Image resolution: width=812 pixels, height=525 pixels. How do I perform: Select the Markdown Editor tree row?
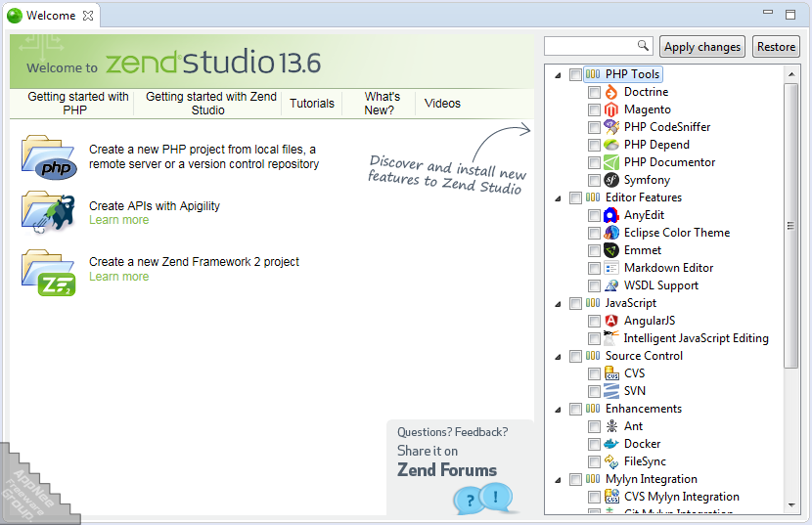[668, 268]
